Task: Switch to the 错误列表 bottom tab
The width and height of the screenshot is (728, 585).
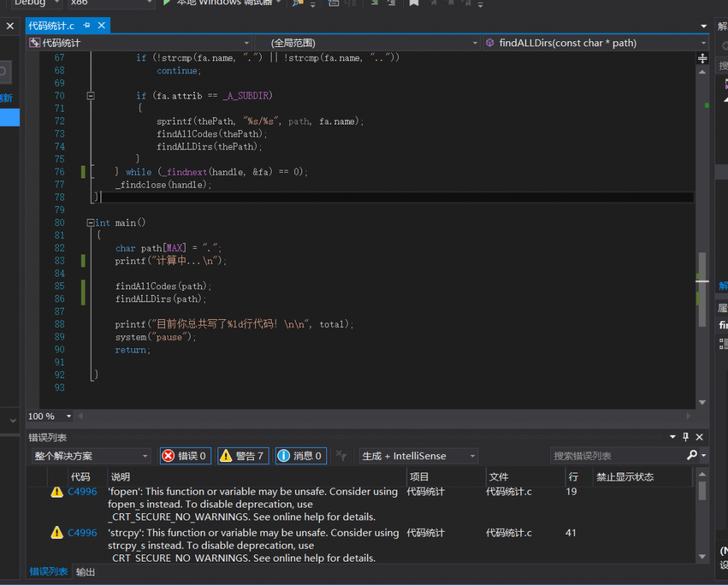Action: [x=49, y=571]
